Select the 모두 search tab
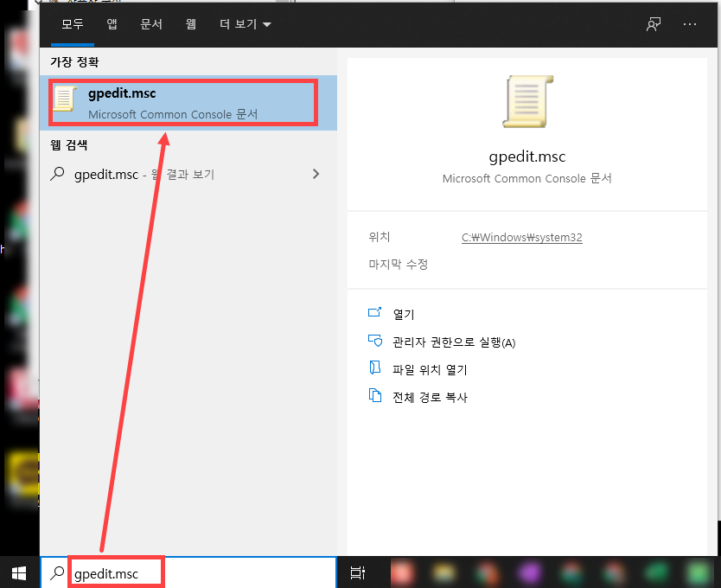The image size is (721, 588). [73, 24]
